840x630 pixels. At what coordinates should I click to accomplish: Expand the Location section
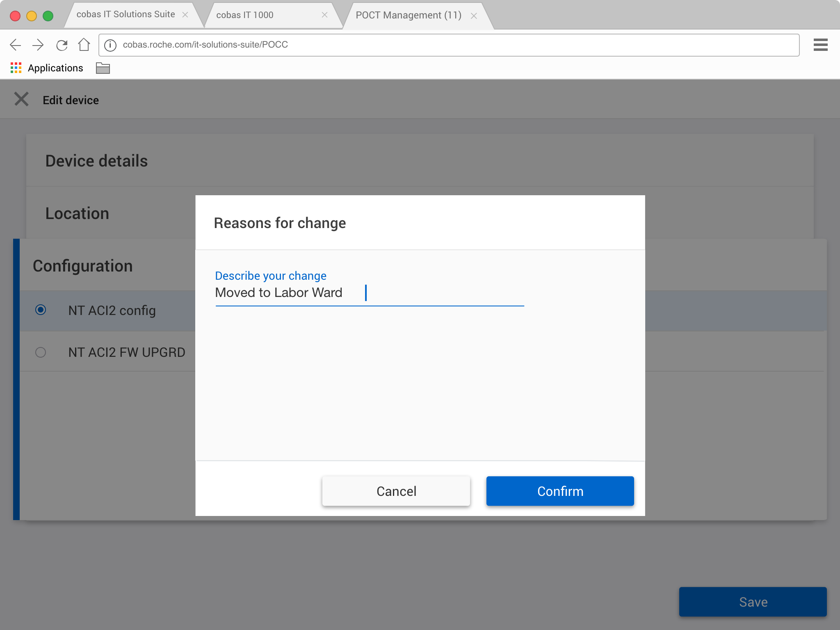(x=78, y=213)
